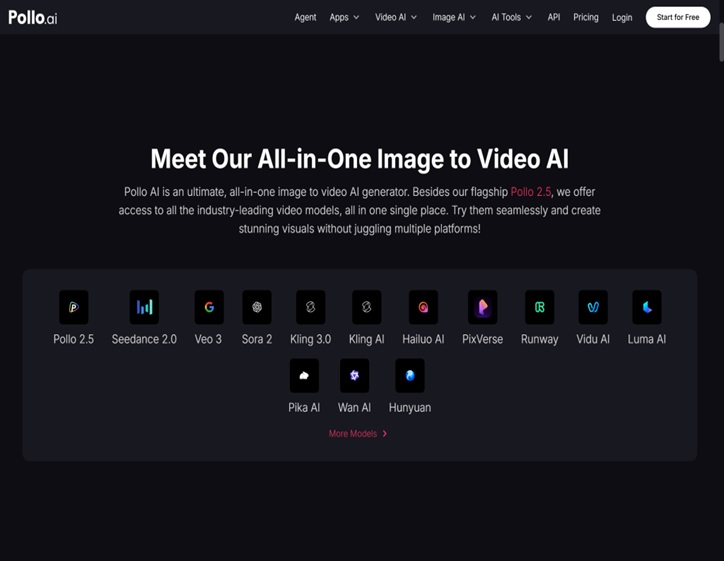Click the page vertical scrollbar thumb
The height and width of the screenshot is (561, 724).
721,42
